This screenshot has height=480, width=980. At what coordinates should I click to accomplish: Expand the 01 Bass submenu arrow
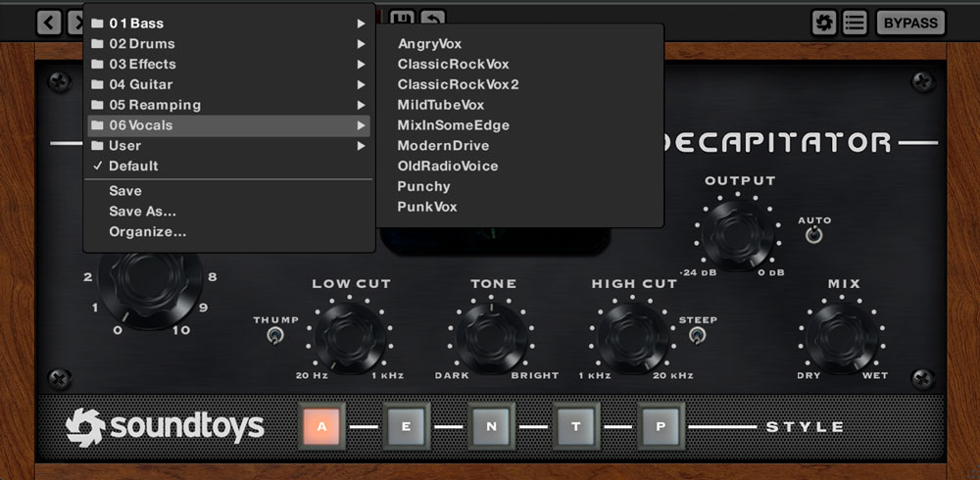[x=361, y=24]
